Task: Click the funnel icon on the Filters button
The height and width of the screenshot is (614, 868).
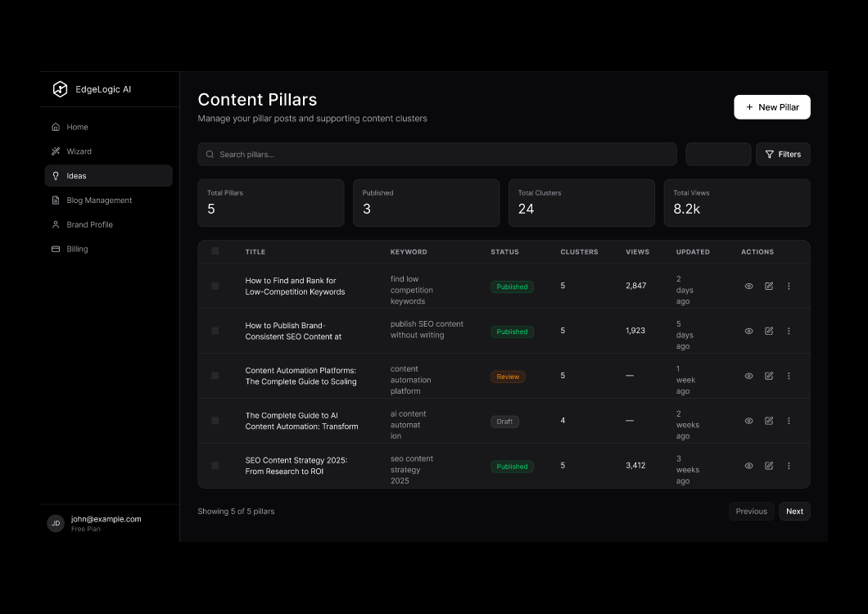Action: click(x=768, y=154)
